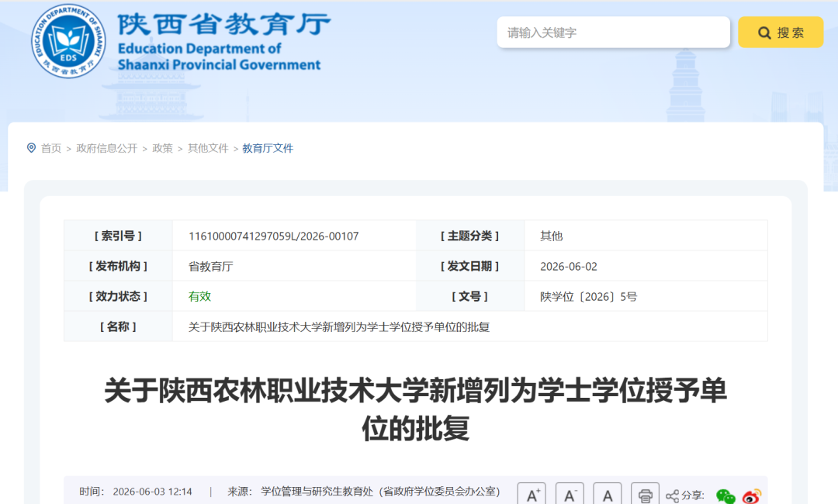Screen dimensions: 838x504
Task: Click the 省教育厅 issuing agency value
Action: pos(210,267)
